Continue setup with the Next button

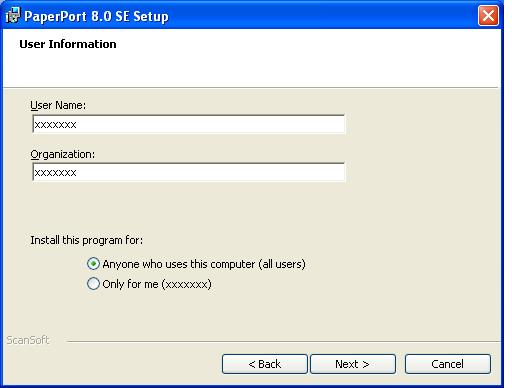(353, 364)
